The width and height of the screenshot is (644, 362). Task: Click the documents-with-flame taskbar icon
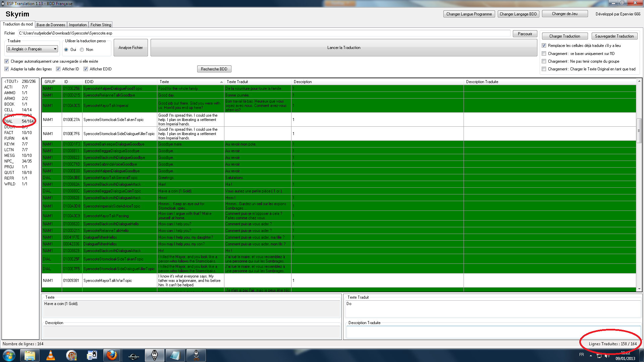tap(92, 355)
